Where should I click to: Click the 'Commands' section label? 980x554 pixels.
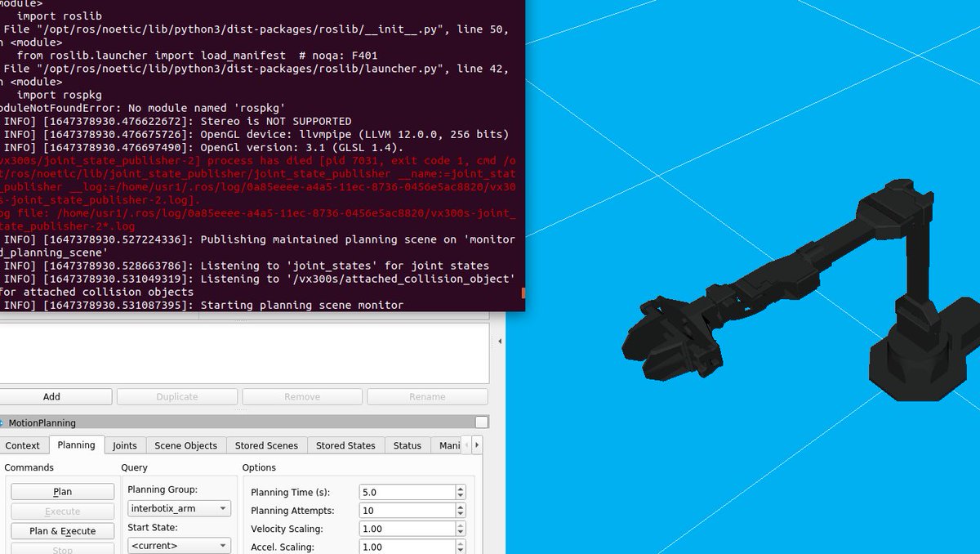pos(29,467)
